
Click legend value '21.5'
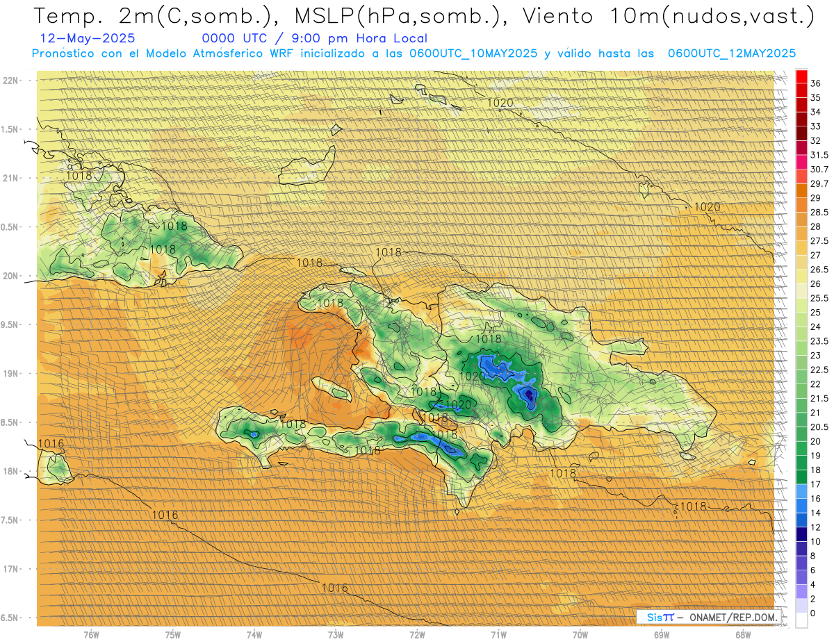click(x=819, y=398)
